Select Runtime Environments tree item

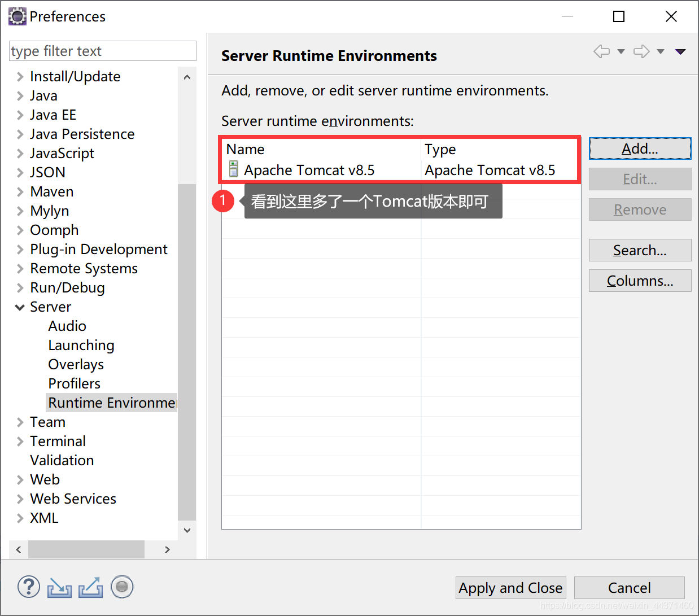click(x=112, y=403)
